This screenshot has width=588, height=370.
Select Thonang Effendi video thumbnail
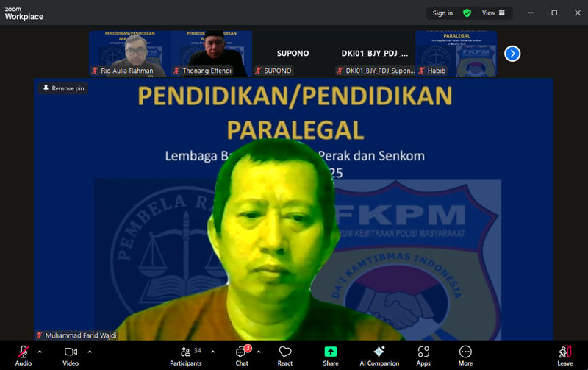tap(212, 54)
